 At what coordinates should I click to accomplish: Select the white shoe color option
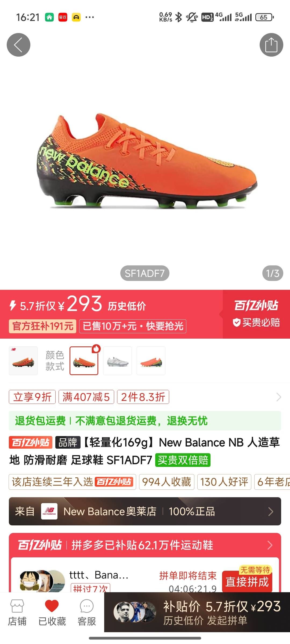[117, 361]
